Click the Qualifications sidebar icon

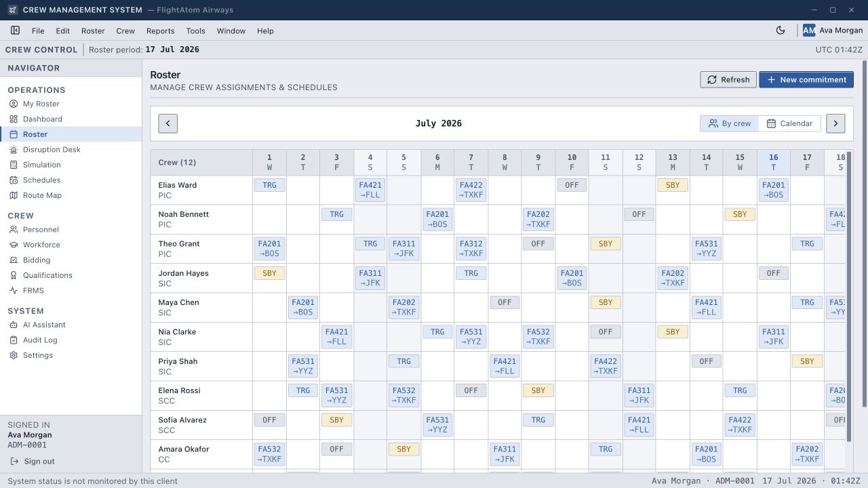coord(14,275)
